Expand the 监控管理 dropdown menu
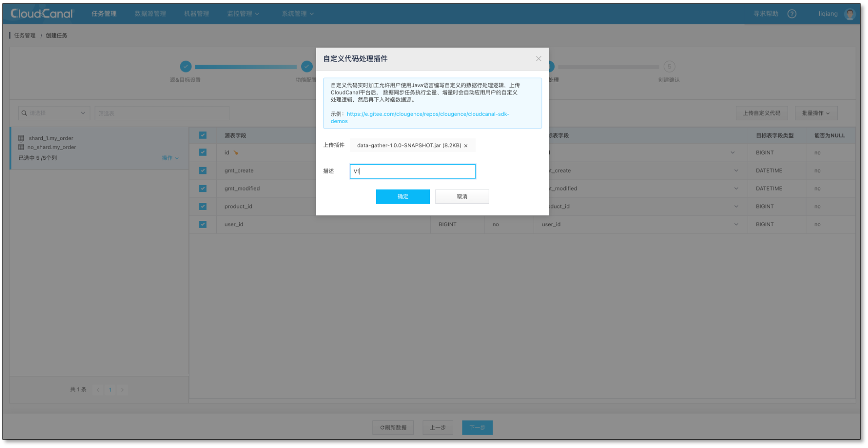The width and height of the screenshot is (868, 448). coord(243,13)
